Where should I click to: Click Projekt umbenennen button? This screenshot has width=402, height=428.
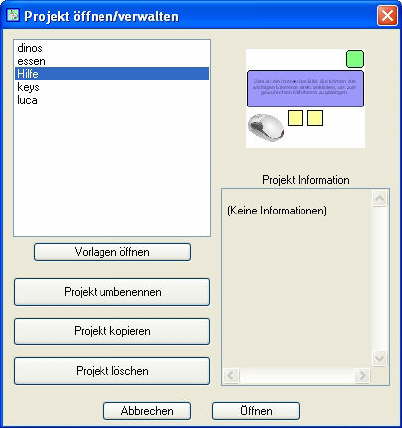coord(112,292)
